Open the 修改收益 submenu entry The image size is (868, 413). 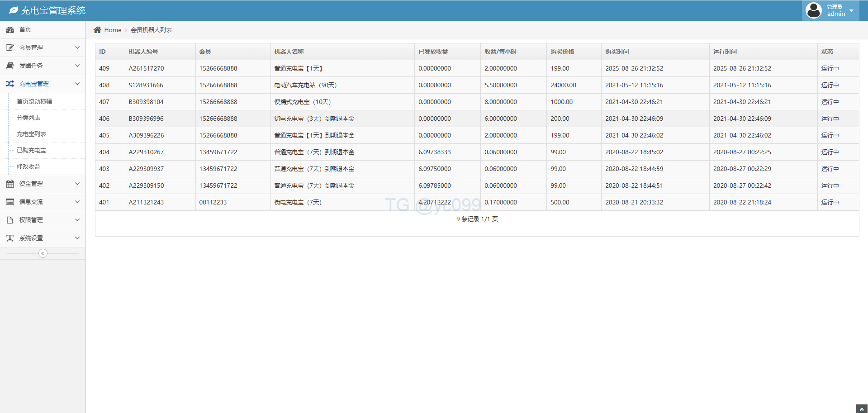coord(28,166)
